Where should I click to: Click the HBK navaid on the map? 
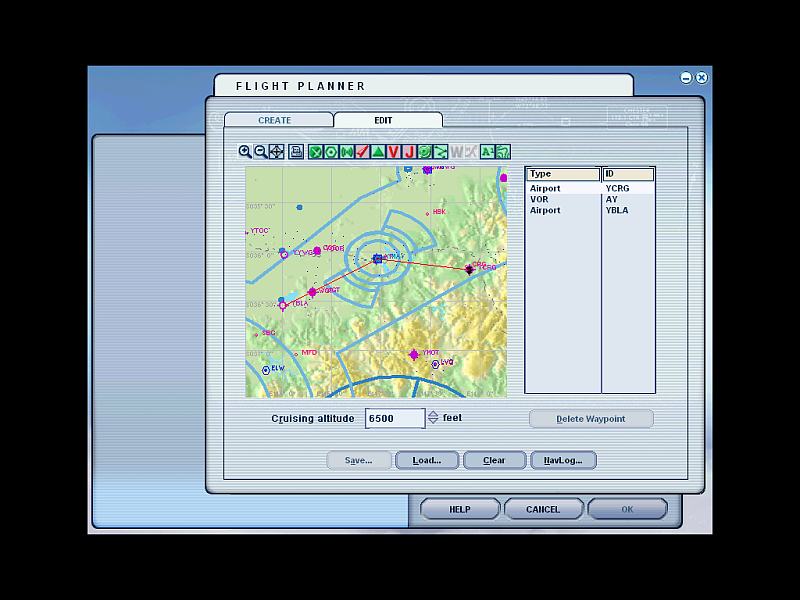428,214
